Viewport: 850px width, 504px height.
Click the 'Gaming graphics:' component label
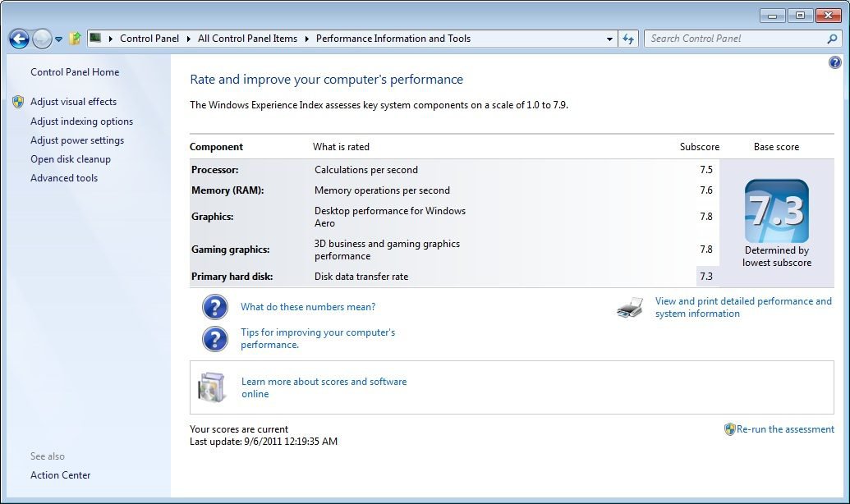231,250
